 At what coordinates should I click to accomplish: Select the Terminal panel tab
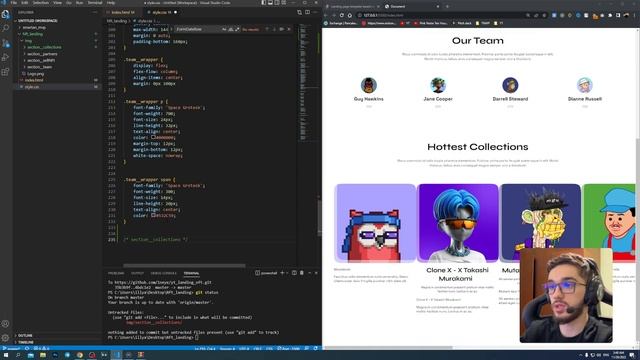[191, 273]
